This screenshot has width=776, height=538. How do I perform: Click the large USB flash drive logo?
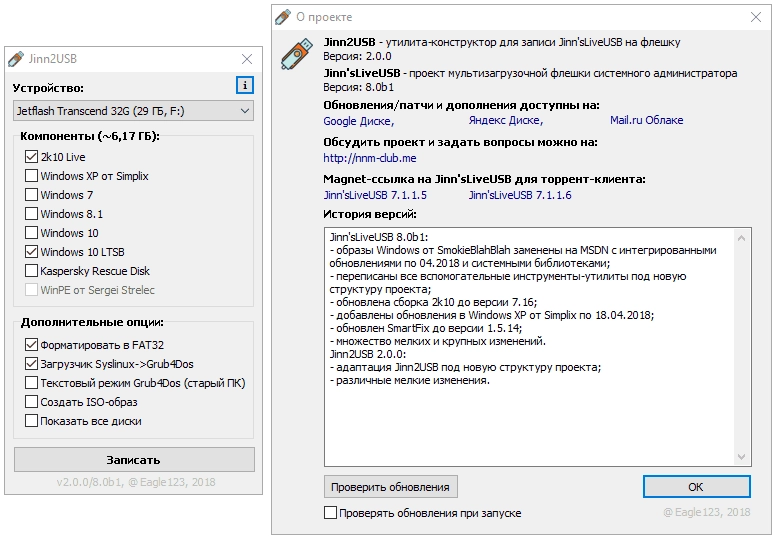coord(297,54)
